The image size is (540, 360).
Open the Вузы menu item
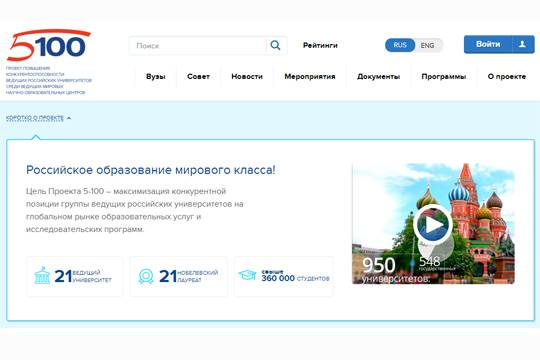click(x=156, y=76)
